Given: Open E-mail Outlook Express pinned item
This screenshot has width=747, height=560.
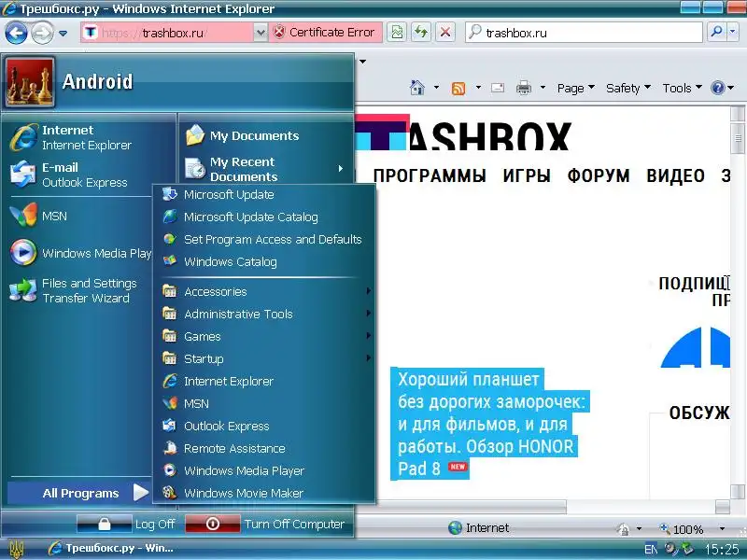Looking at the screenshot, I should [91, 175].
